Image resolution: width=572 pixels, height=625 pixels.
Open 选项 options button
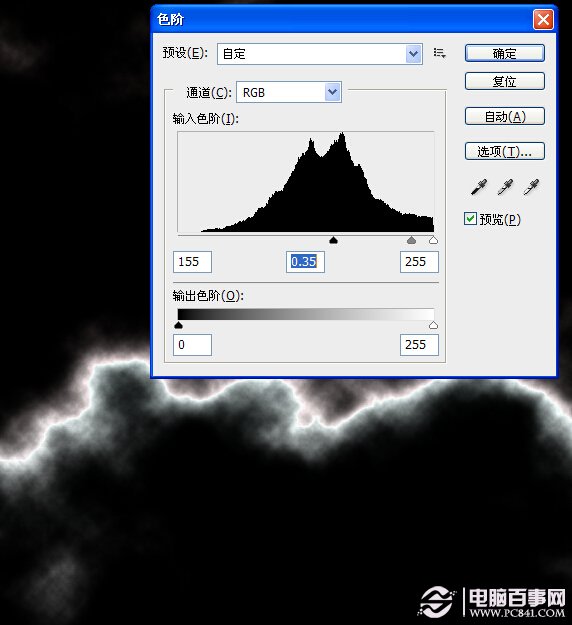click(x=505, y=151)
